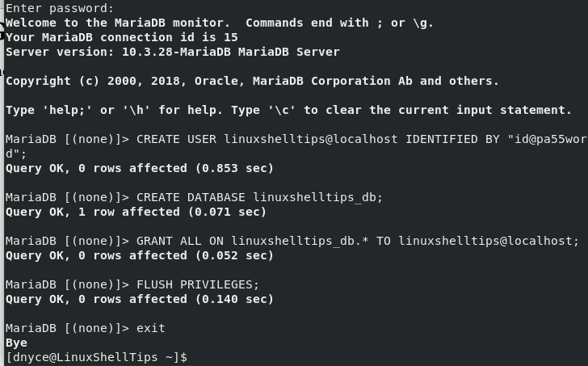Click the wrapped password ending d";
The height and width of the screenshot is (366, 588).
pos(16,154)
